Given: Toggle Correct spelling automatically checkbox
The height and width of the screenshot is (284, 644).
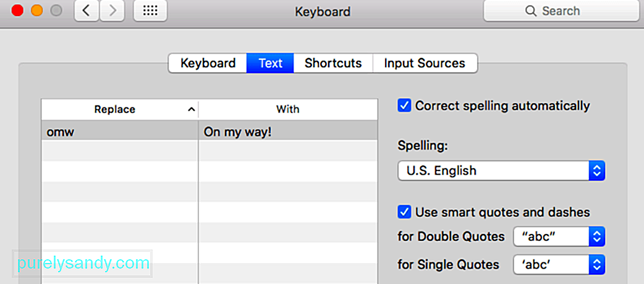Looking at the screenshot, I should click(404, 106).
